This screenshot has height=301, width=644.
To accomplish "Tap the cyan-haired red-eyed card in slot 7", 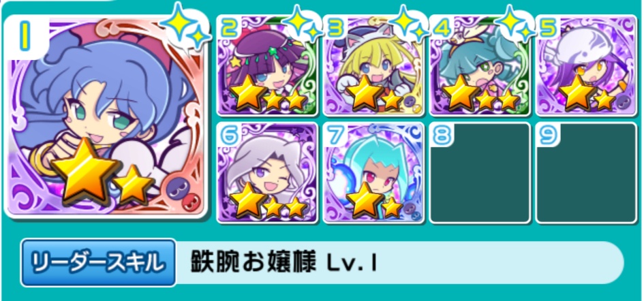I will (373, 172).
